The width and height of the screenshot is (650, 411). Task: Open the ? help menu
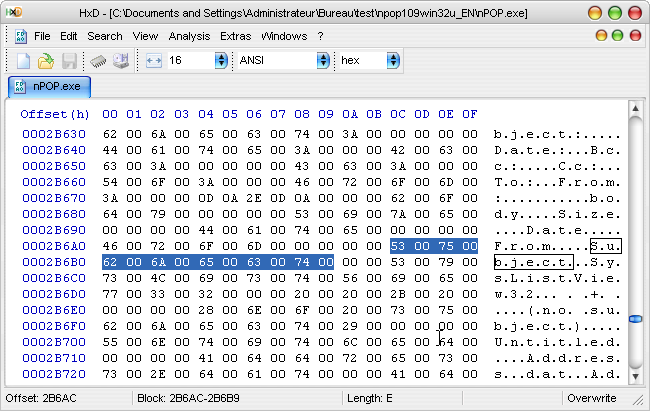click(320, 36)
